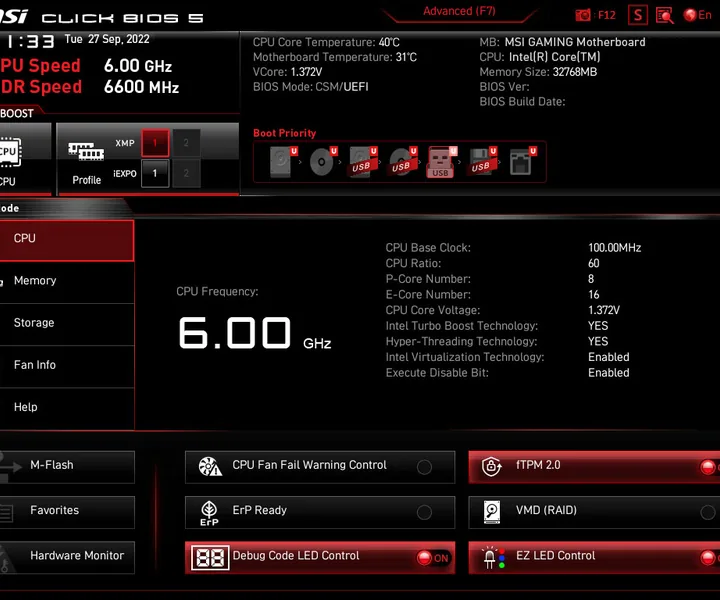Click the date Tue 27 Sep, 2022
This screenshot has height=600, width=720.
coord(107,39)
